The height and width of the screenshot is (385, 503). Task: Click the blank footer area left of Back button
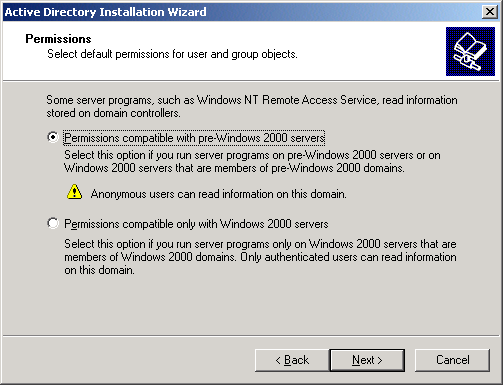coord(128,360)
